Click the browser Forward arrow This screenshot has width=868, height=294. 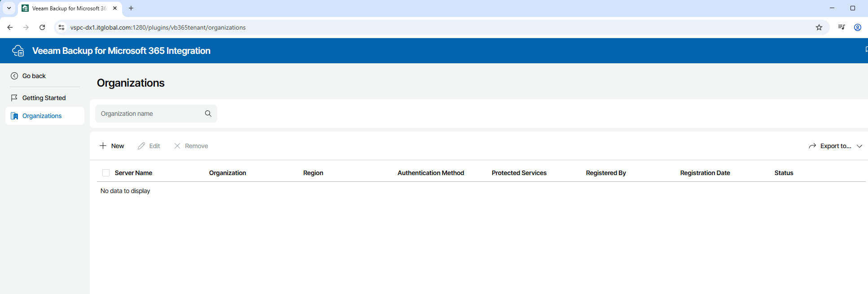(x=26, y=27)
